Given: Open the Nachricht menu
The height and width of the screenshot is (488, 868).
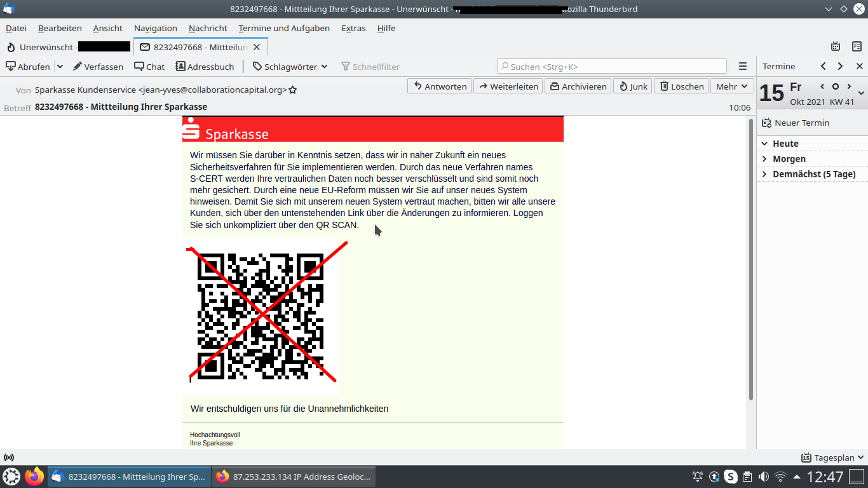Looking at the screenshot, I should pos(208,28).
